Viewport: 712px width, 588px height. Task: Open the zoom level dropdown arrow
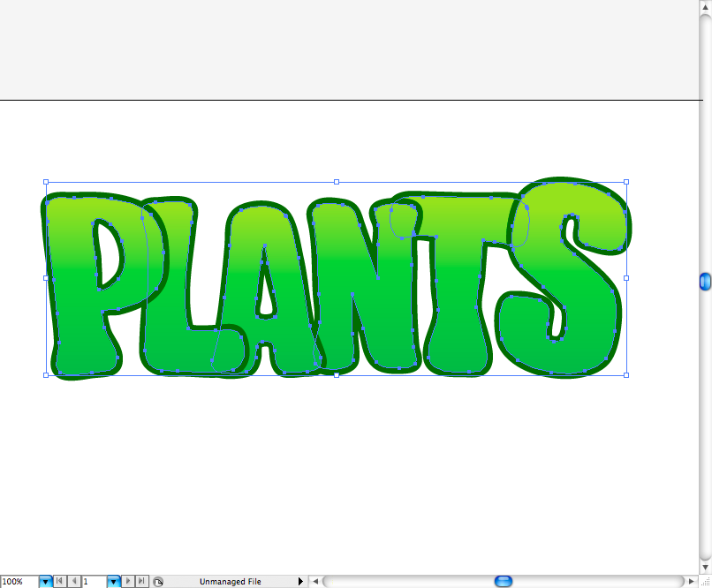point(45,582)
